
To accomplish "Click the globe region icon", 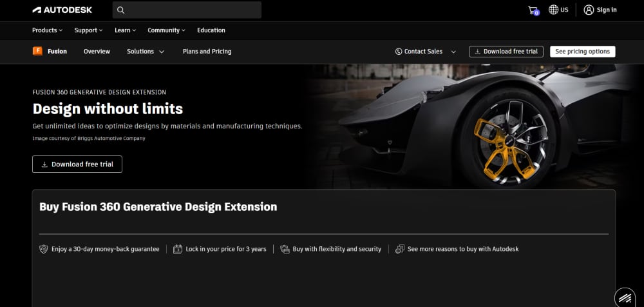I will [x=554, y=10].
